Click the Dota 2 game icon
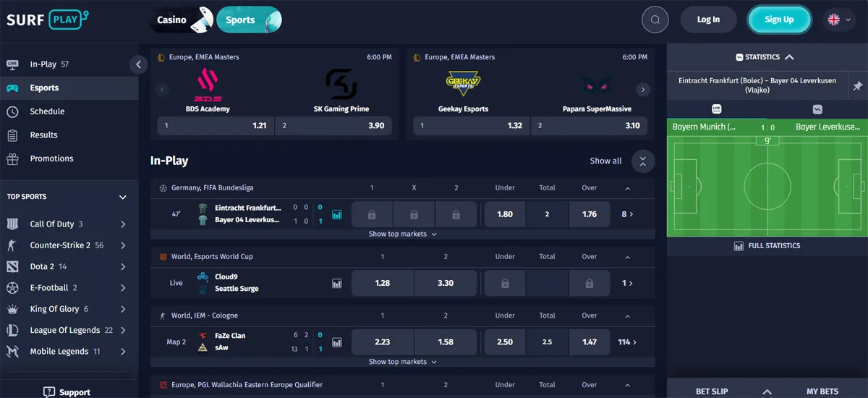The height and width of the screenshot is (398, 868). coord(12,266)
